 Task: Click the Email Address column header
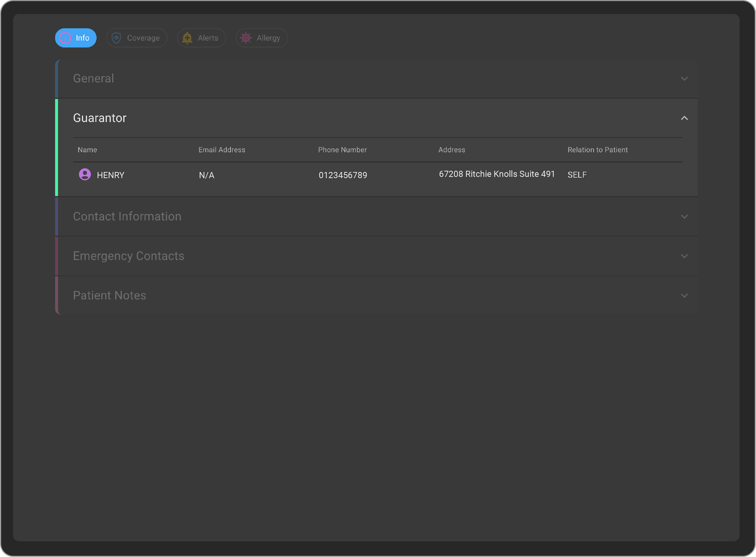pos(222,150)
